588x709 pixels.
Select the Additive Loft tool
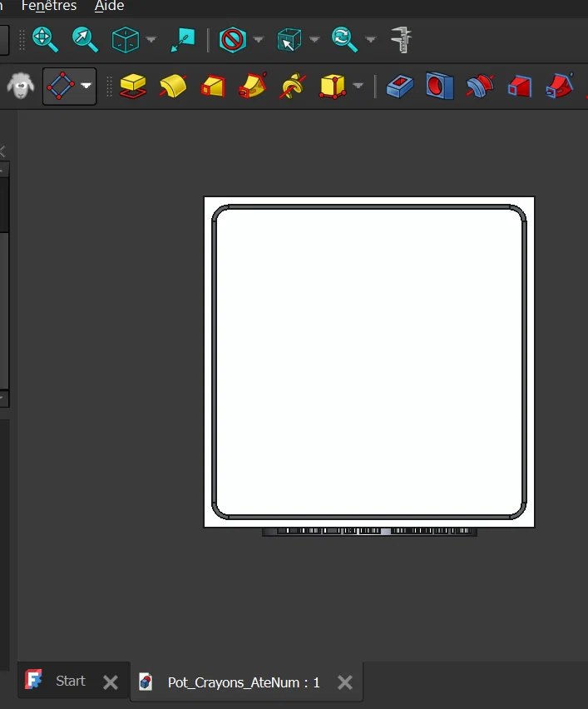tap(213, 86)
